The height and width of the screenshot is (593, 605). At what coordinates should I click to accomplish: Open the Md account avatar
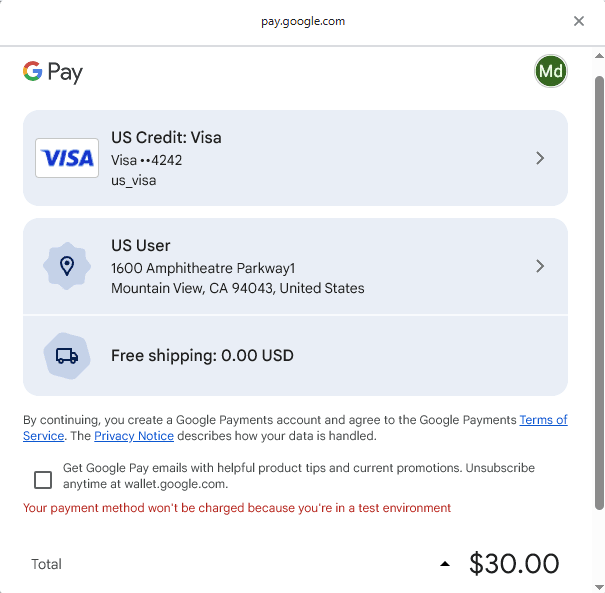click(551, 71)
